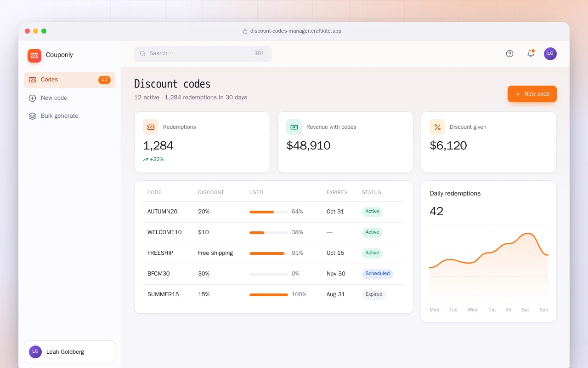Click the Nov 30 expiry date

336,274
